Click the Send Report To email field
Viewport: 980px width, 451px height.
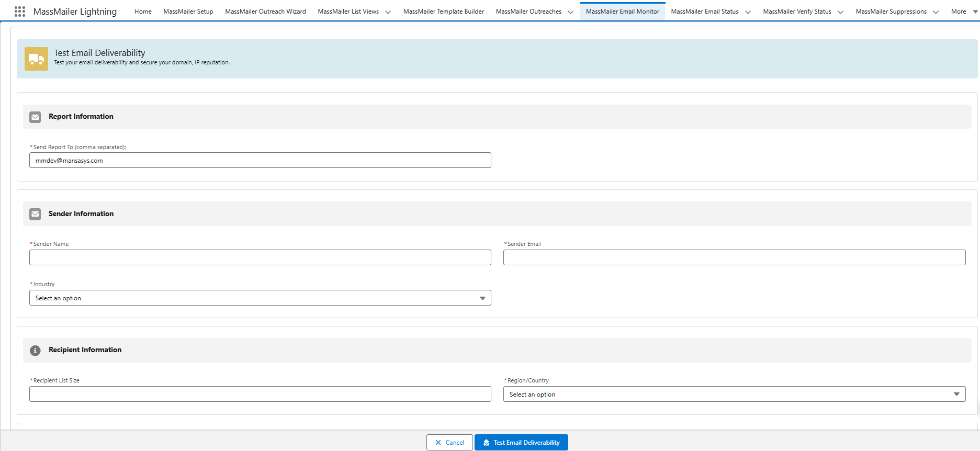point(260,160)
